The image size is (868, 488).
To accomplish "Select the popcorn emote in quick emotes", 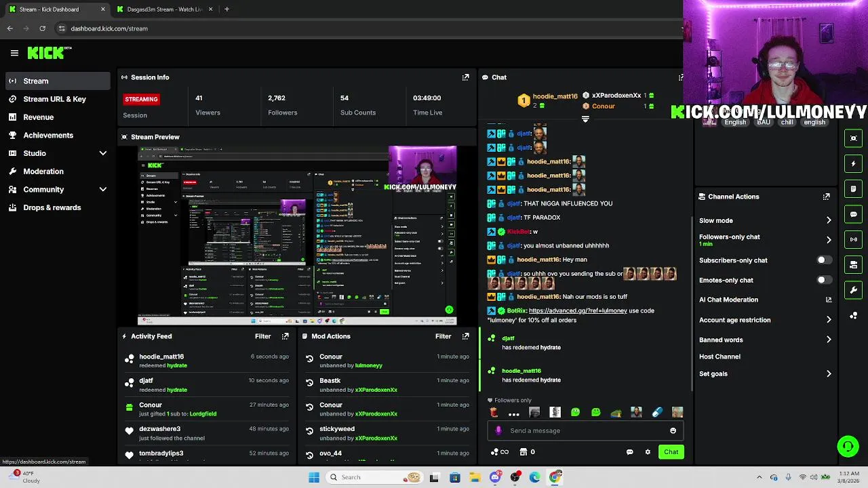I will coord(494,412).
